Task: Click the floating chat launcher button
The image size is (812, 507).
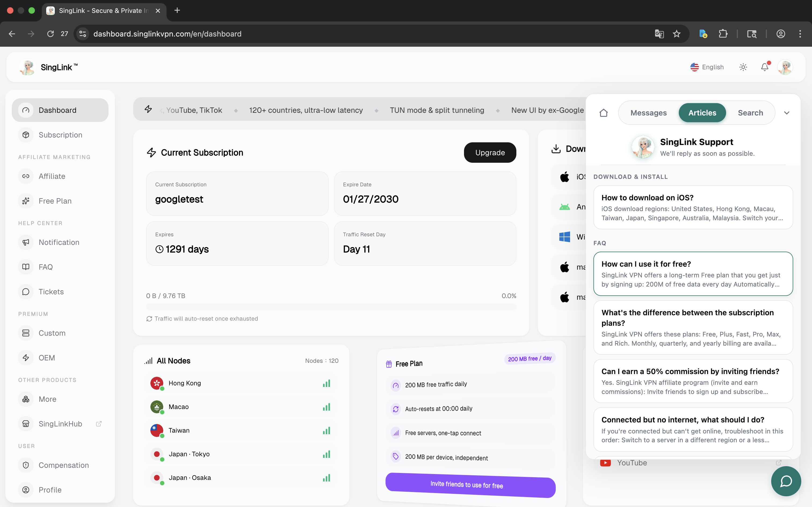Action: click(786, 481)
